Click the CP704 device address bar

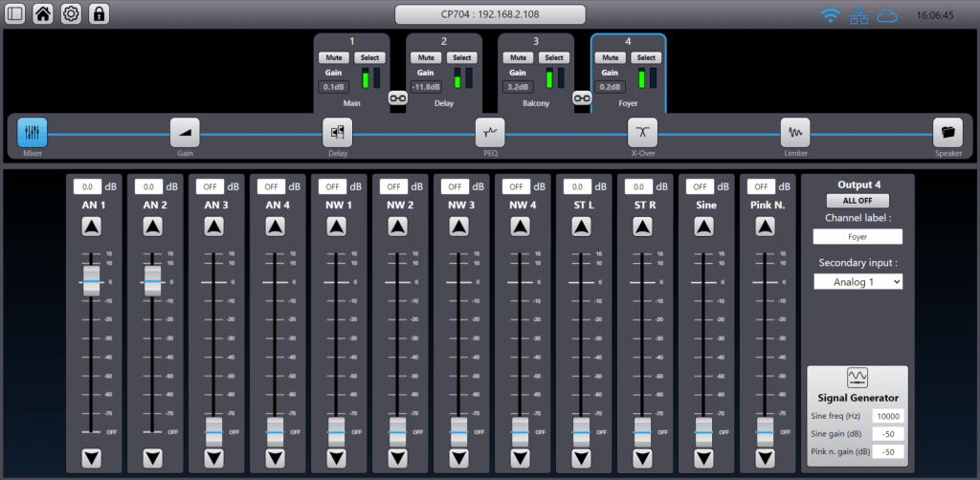(x=490, y=15)
